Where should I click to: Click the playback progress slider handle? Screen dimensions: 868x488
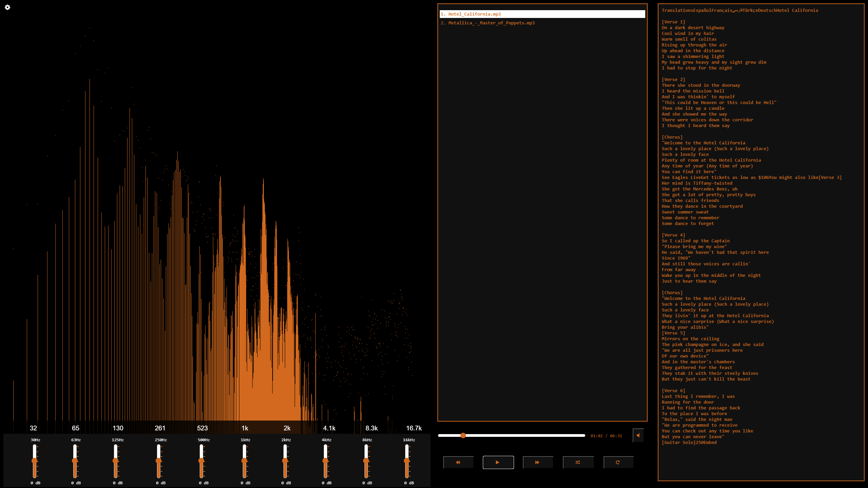463,435
